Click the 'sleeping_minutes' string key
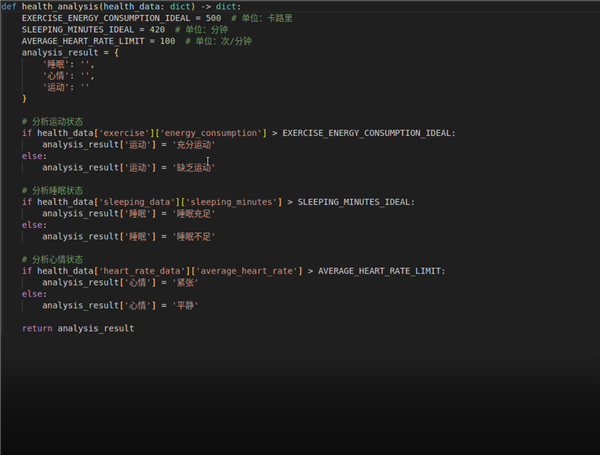 [234, 202]
